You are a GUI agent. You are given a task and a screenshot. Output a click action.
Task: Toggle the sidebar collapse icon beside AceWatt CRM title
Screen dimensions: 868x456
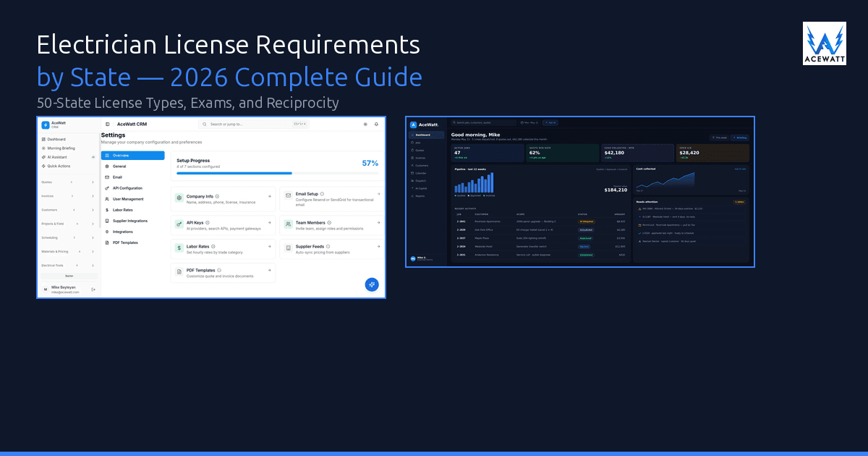tap(107, 124)
